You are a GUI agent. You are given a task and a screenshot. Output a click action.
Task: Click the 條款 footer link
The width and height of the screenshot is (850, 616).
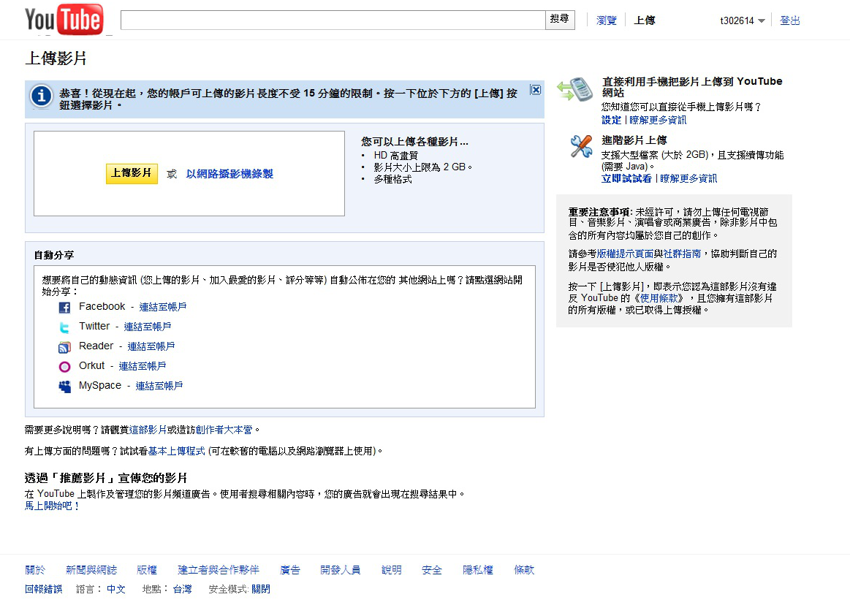point(524,570)
